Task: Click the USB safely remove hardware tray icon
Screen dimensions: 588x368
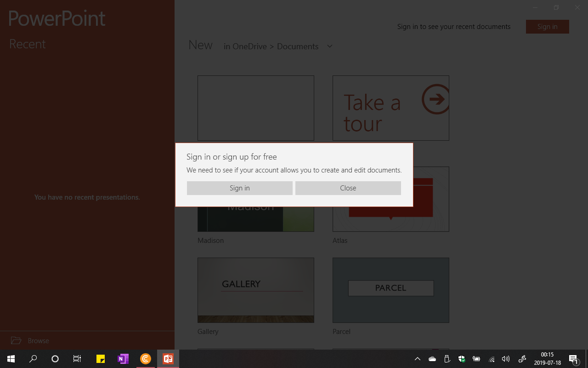Action: [447, 359]
